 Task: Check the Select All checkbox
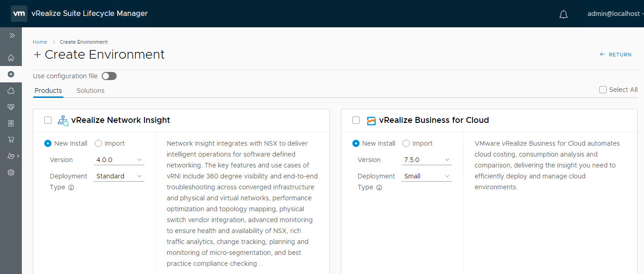[603, 90]
